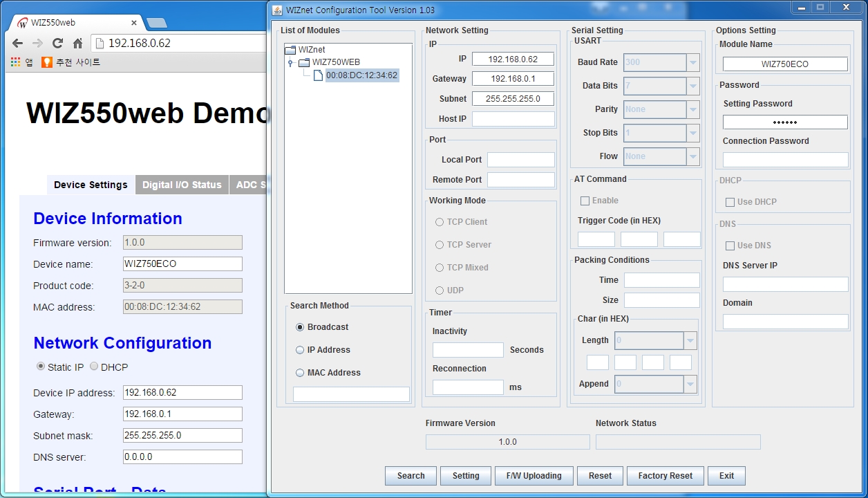The height and width of the screenshot is (498, 868).
Task: Click the DNS Server IP field
Action: click(785, 284)
